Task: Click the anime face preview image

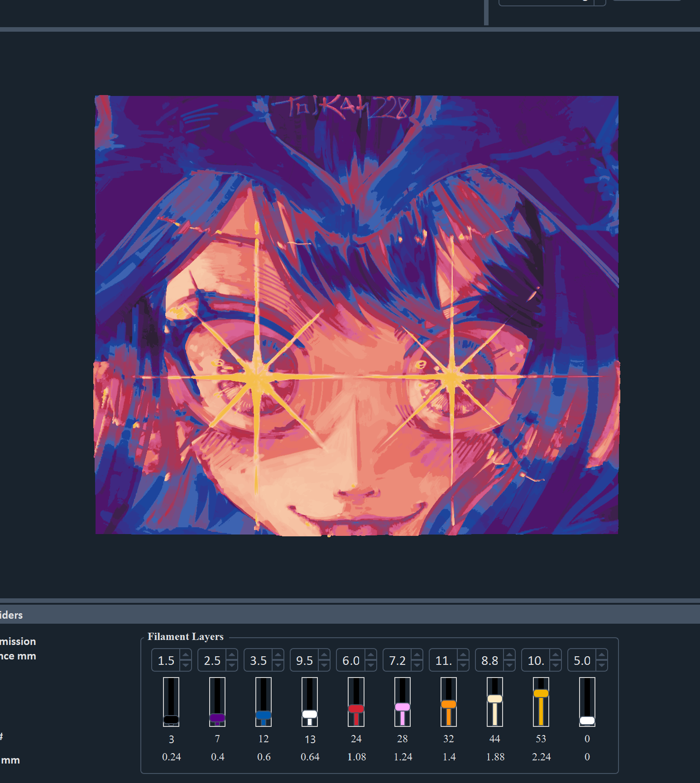Action: point(356,315)
